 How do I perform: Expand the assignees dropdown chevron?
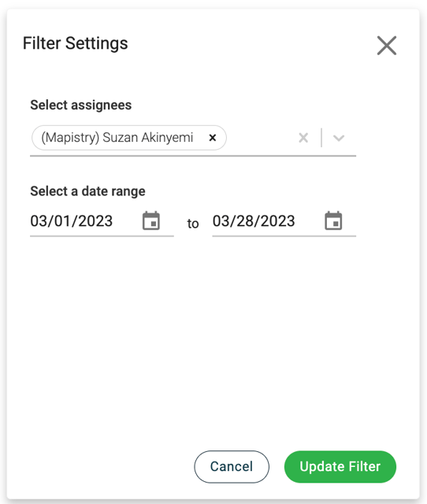(x=339, y=138)
